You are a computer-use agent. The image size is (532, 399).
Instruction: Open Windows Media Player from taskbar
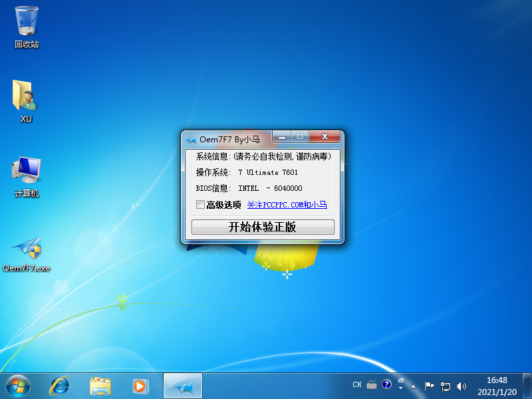point(140,385)
